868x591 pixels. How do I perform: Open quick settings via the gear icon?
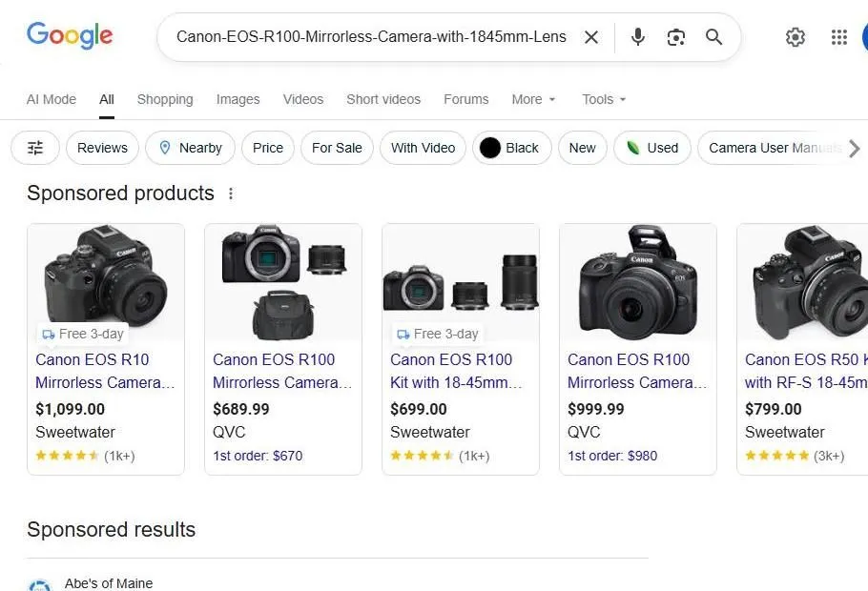coord(796,37)
